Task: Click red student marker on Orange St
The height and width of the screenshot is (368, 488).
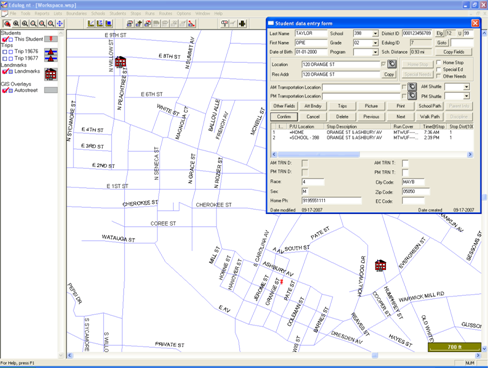Action: tap(282, 282)
